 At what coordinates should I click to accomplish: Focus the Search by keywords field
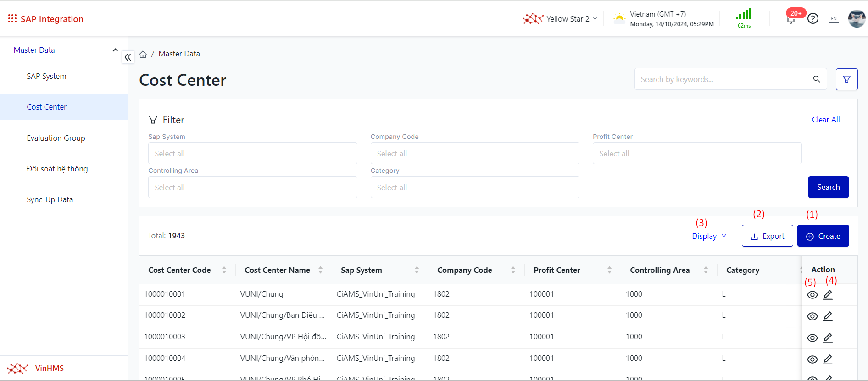pos(723,79)
